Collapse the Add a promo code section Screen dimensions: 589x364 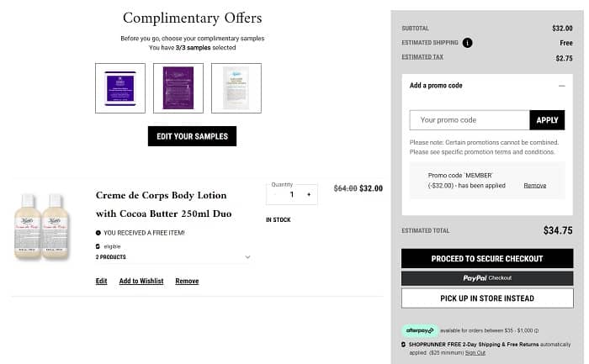[561, 86]
